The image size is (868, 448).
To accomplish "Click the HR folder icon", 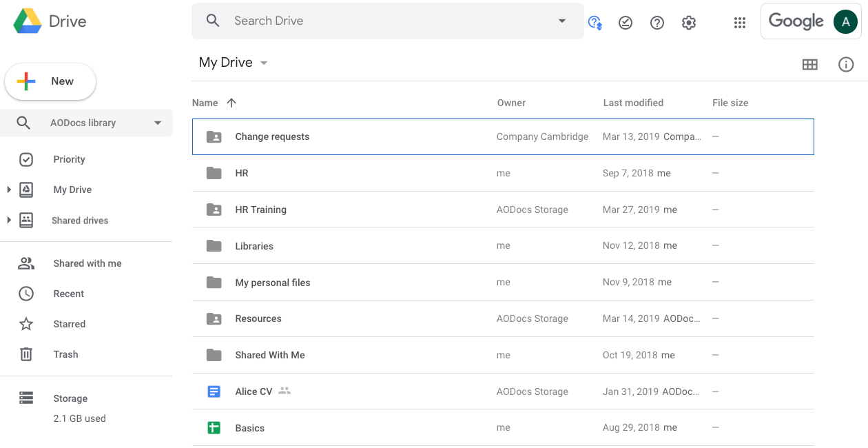I will pos(214,173).
